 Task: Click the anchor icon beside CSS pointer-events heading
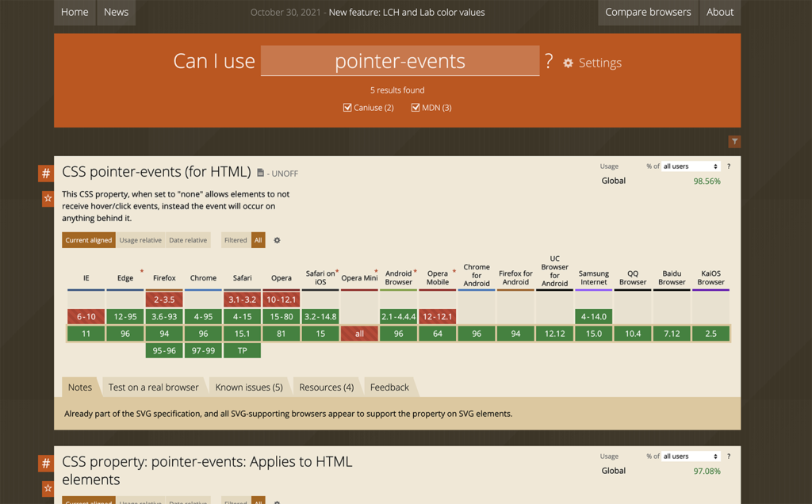(45, 173)
